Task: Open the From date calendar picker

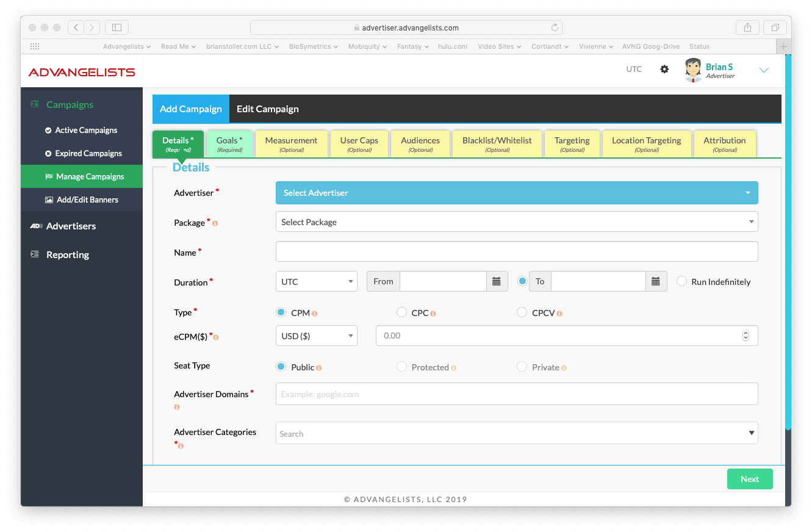Action: (497, 281)
